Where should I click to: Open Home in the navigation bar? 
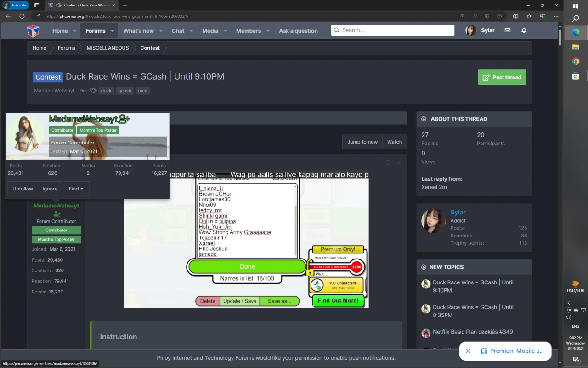pos(60,31)
